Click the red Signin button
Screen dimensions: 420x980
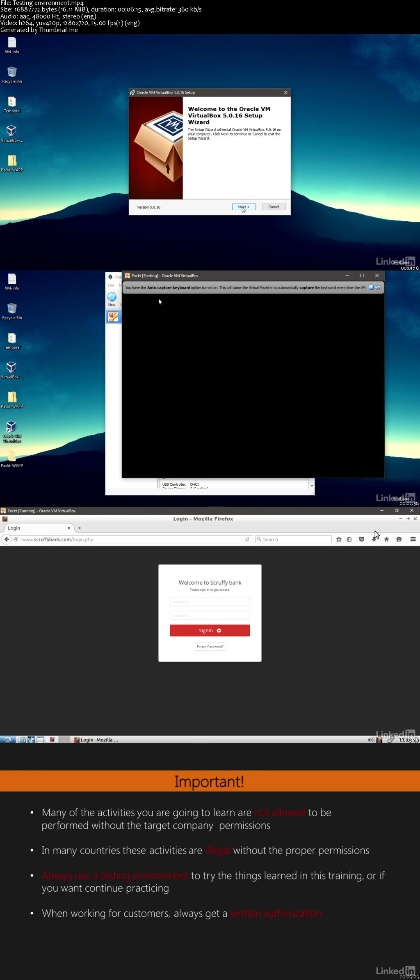pos(210,630)
